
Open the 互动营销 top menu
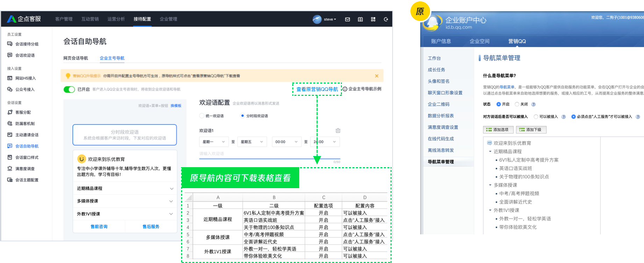click(90, 19)
